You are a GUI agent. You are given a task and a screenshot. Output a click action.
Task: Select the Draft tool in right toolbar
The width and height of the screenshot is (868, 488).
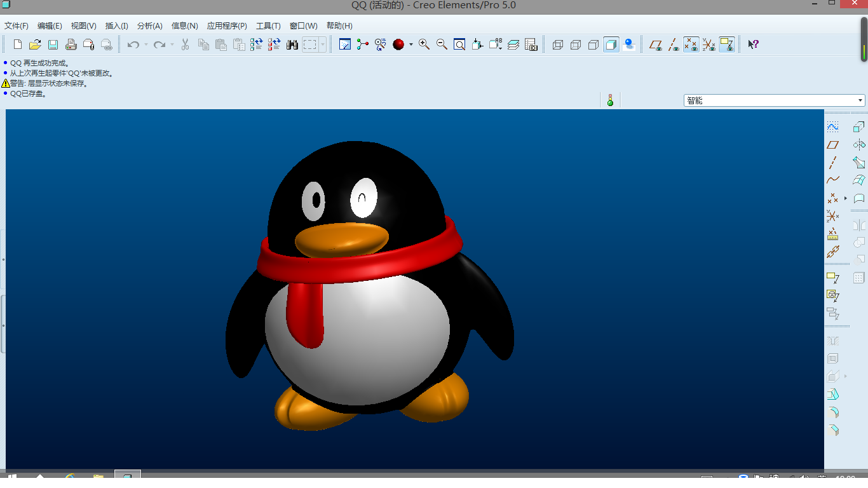tap(832, 394)
